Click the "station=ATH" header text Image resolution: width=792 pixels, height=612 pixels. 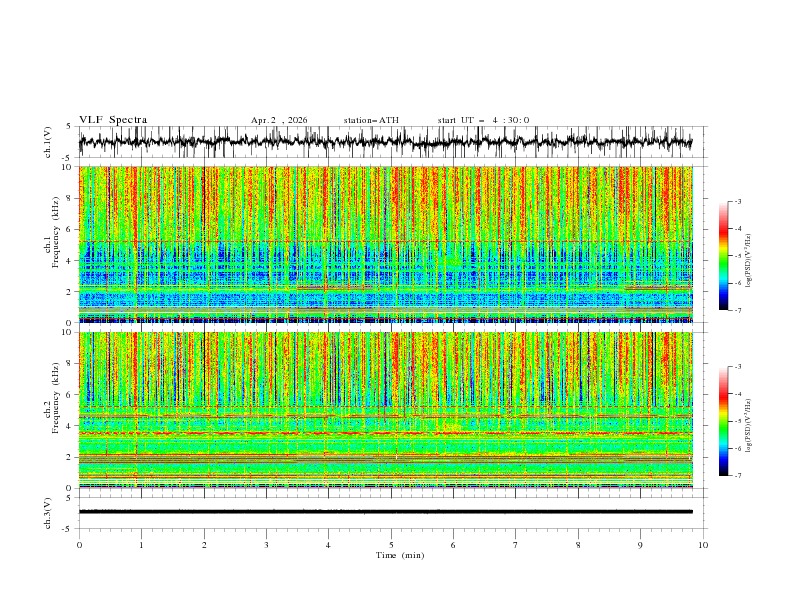pos(371,120)
